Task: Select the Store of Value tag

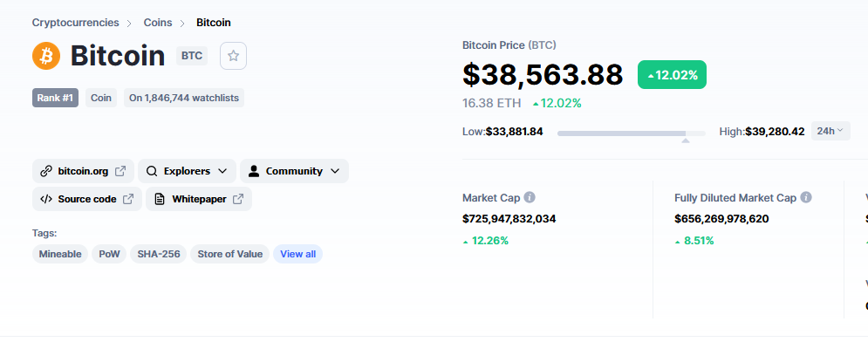Action: coord(229,254)
